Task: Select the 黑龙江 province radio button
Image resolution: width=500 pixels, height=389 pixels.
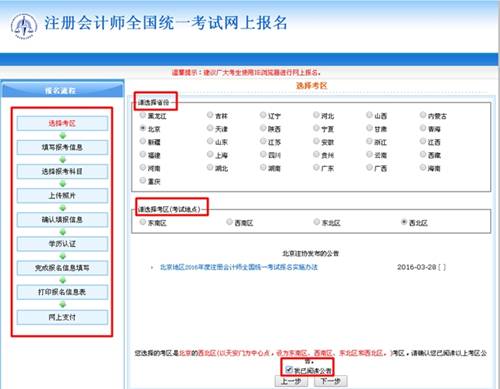Action: coord(143,115)
